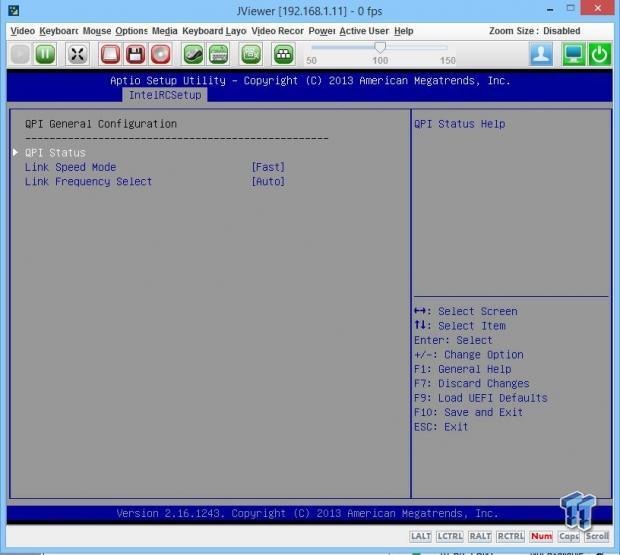This screenshot has height=555, width=620.
Task: Toggle mouse display with green mouse icon
Action: coord(193,54)
